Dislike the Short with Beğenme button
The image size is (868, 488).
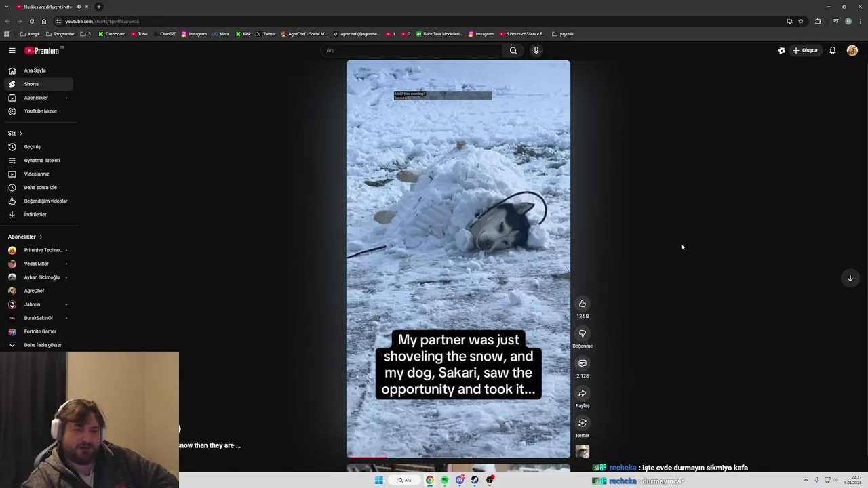point(583,333)
